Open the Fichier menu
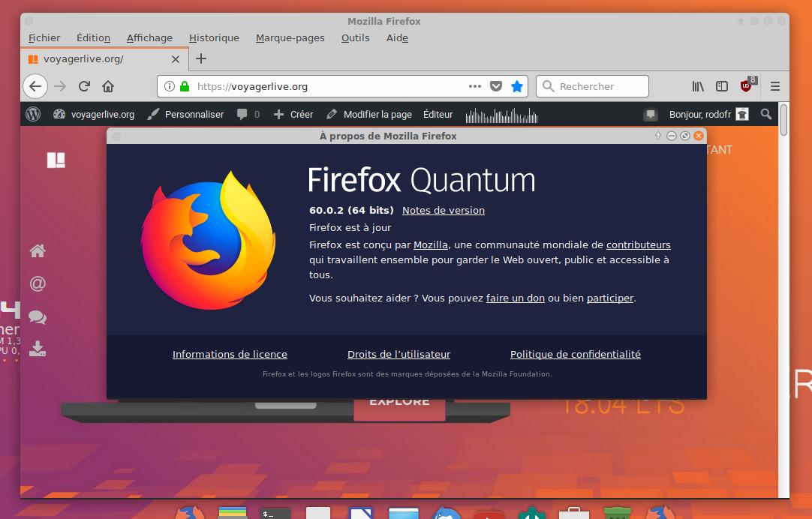 tap(44, 37)
